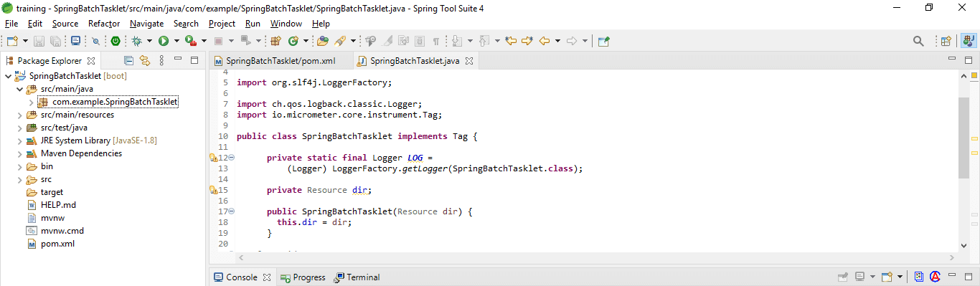The height and width of the screenshot is (286, 980).
Task: Collapse the src/main/java folder
Action: pos(19,89)
